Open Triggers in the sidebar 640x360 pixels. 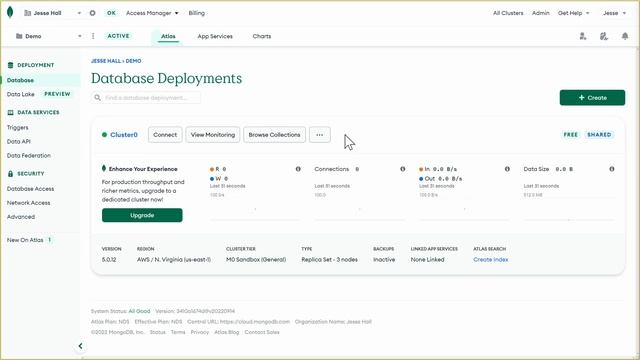coord(18,127)
